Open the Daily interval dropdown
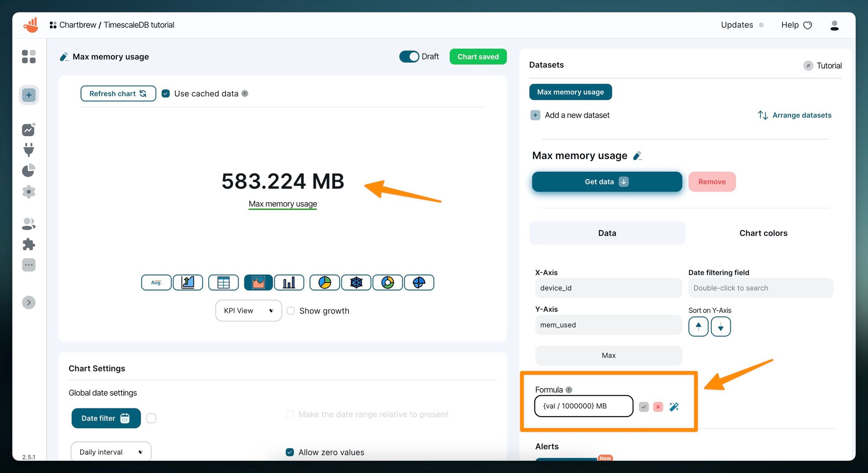868x473 pixels. (111, 452)
